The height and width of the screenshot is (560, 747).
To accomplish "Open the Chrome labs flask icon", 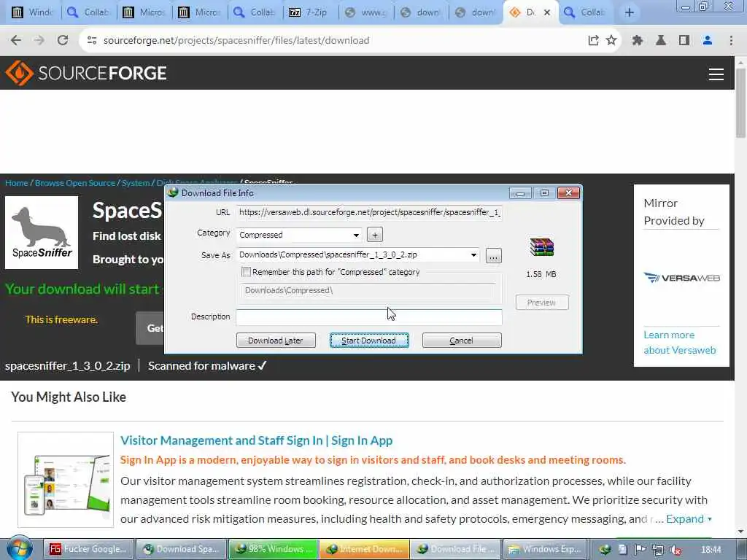I will [661, 41].
